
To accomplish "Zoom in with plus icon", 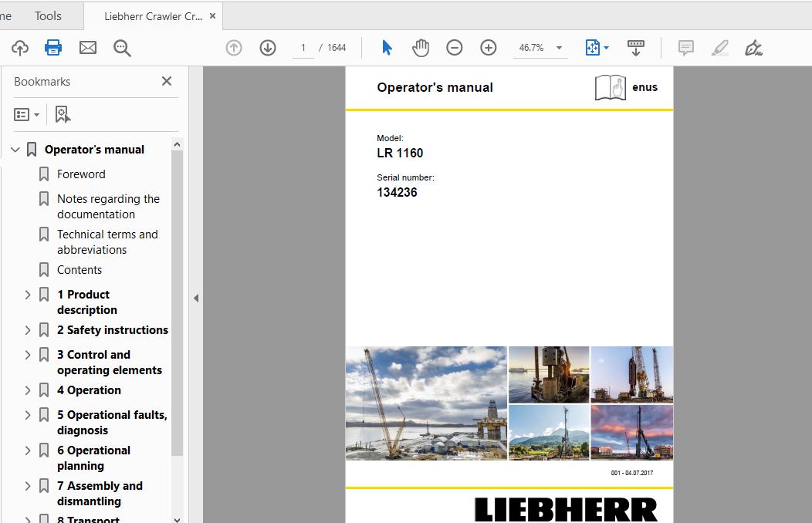I will tap(489, 48).
